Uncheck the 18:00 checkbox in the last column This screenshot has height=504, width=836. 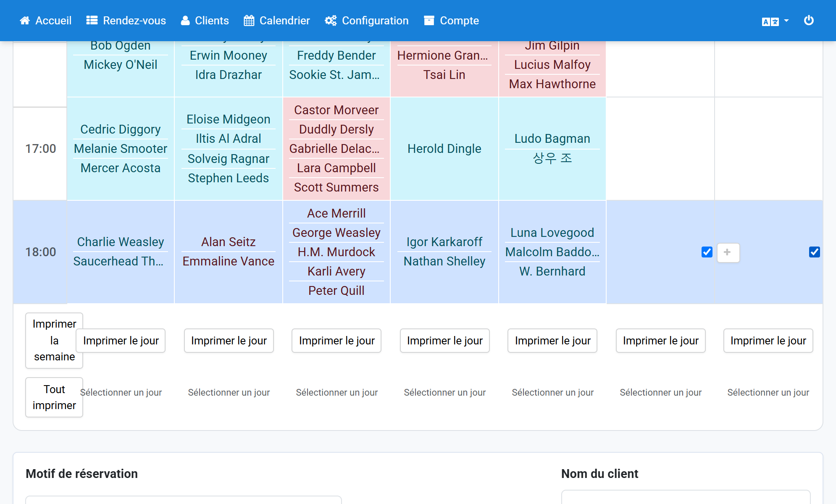coord(814,252)
